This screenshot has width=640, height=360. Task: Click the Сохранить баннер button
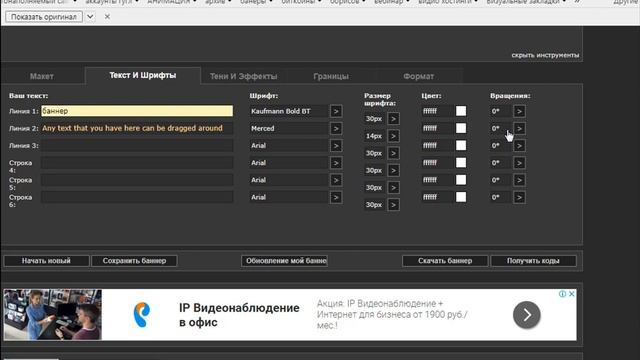click(134, 261)
